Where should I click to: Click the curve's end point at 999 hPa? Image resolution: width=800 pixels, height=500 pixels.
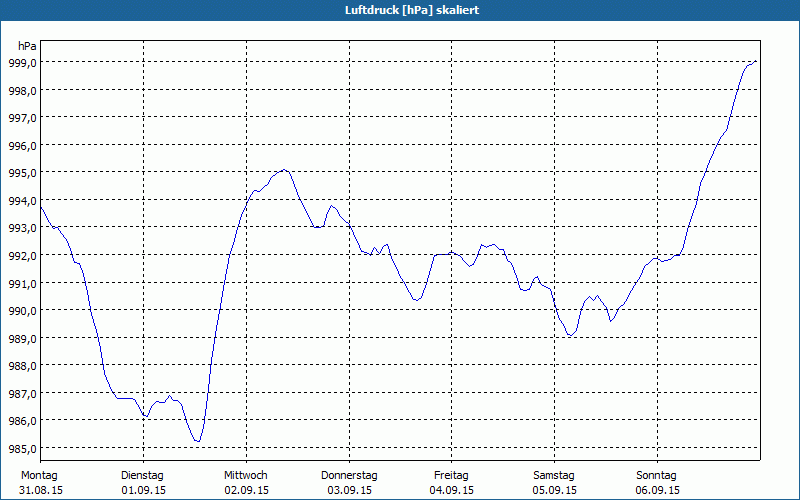point(756,61)
